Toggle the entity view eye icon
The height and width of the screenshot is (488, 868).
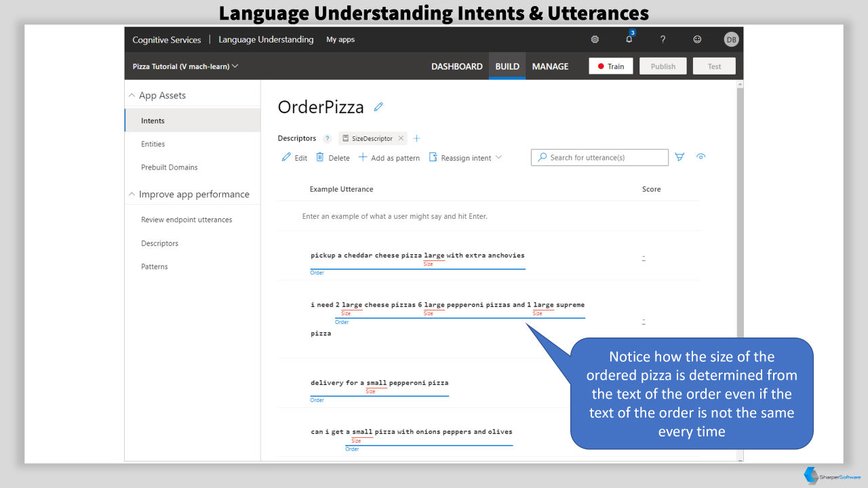tap(701, 157)
